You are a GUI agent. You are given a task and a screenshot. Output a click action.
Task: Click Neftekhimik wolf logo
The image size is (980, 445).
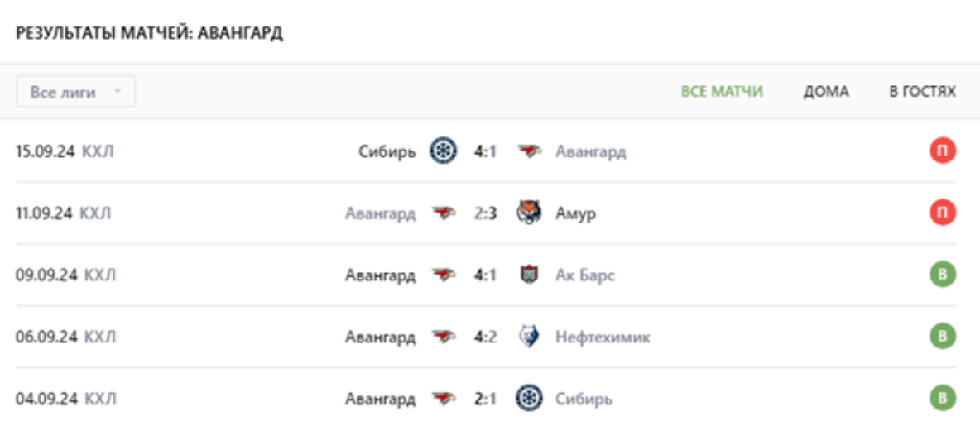pos(530,337)
